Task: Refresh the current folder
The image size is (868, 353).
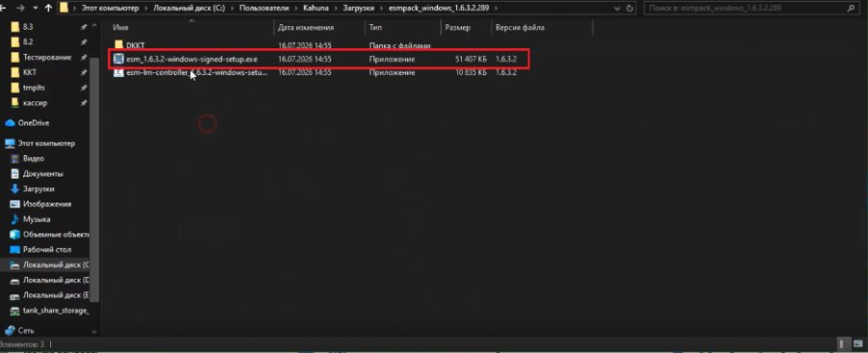Action: pyautogui.click(x=630, y=9)
